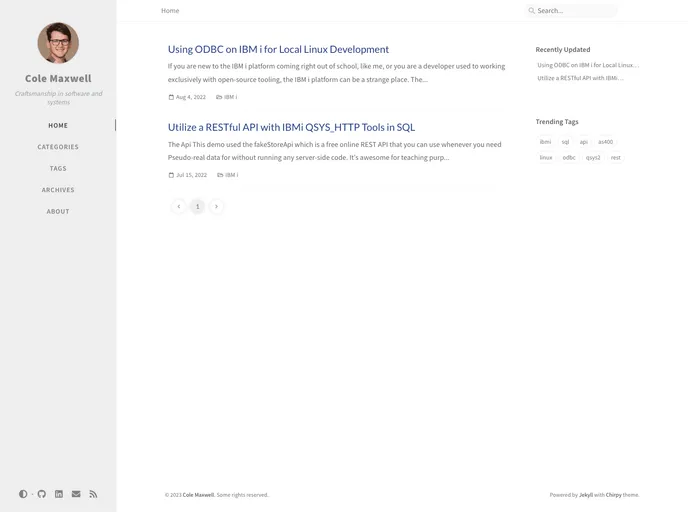The height and width of the screenshot is (512, 688).
Task: Open the Tags sidebar menu item
Action: (x=58, y=168)
